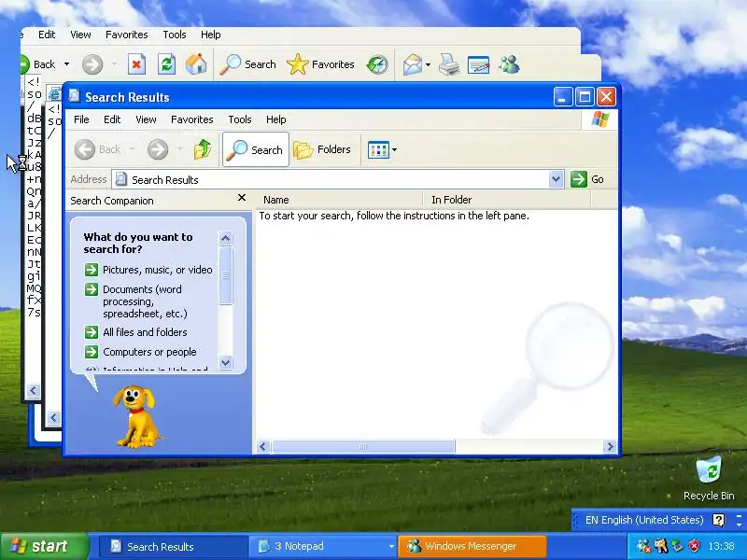Open the View menu in Search Results
The width and height of the screenshot is (747, 560).
click(x=146, y=119)
